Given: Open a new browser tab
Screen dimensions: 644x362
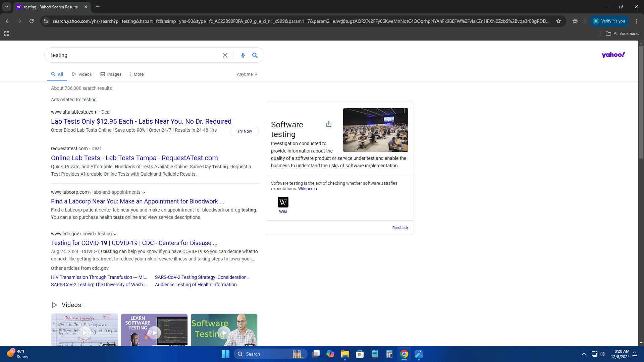Looking at the screenshot, I should click(98, 7).
